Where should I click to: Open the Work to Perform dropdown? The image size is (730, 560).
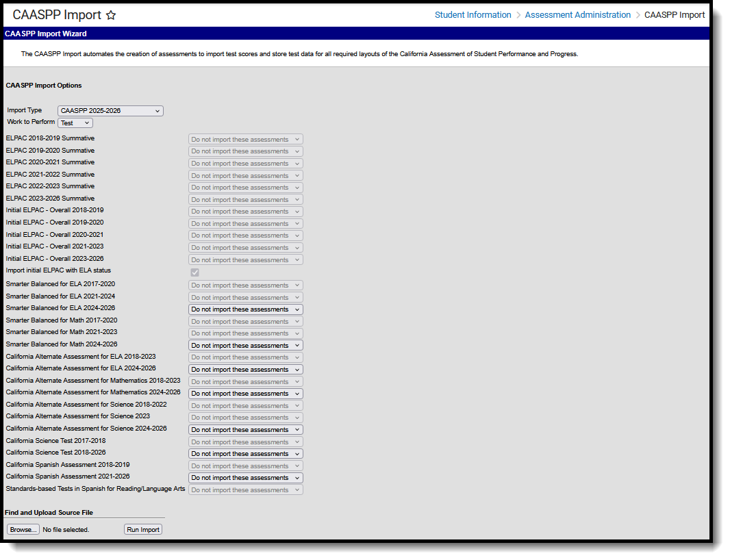pyautogui.click(x=75, y=123)
